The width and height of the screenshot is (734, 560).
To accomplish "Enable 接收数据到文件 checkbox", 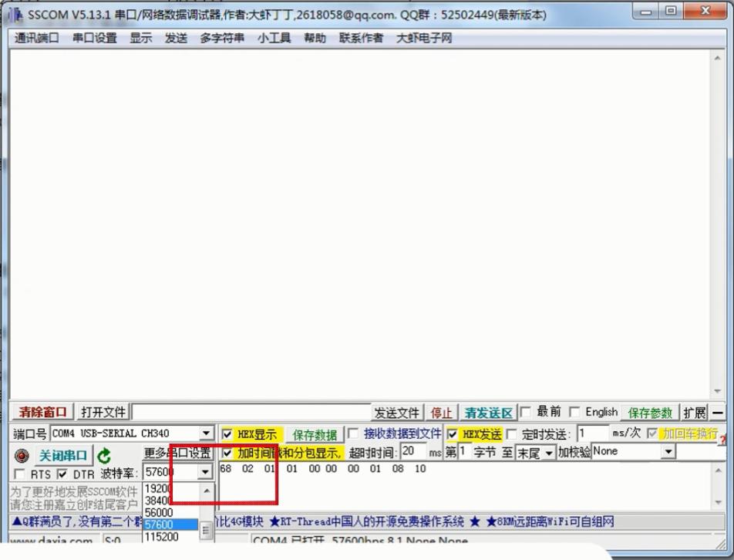I will click(x=354, y=433).
